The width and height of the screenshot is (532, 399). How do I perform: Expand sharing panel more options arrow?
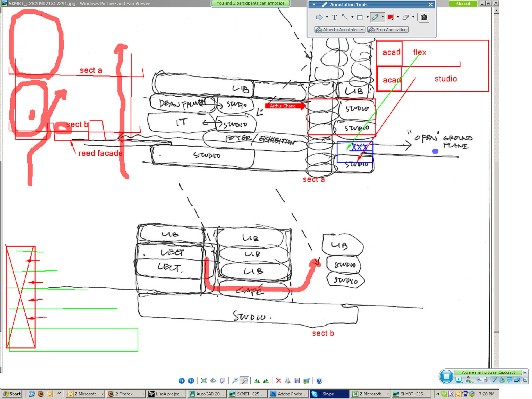pyautogui.click(x=525, y=379)
